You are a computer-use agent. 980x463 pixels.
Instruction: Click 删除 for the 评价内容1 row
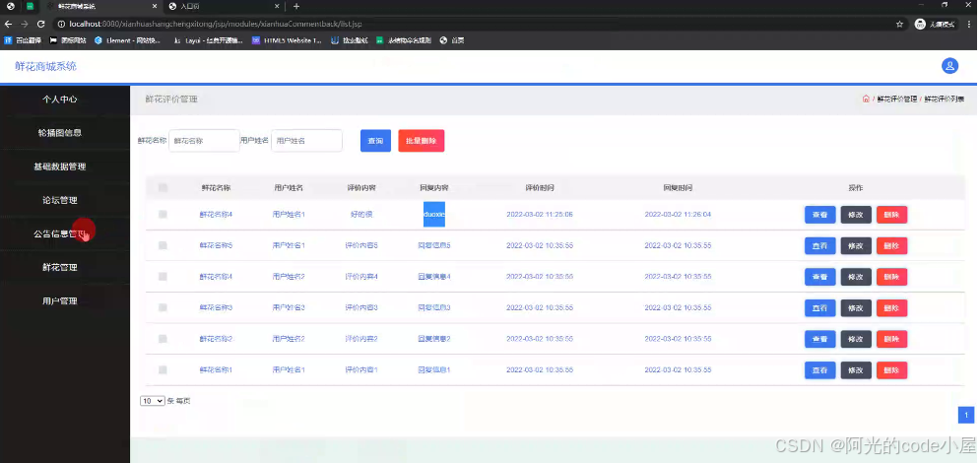tap(892, 369)
